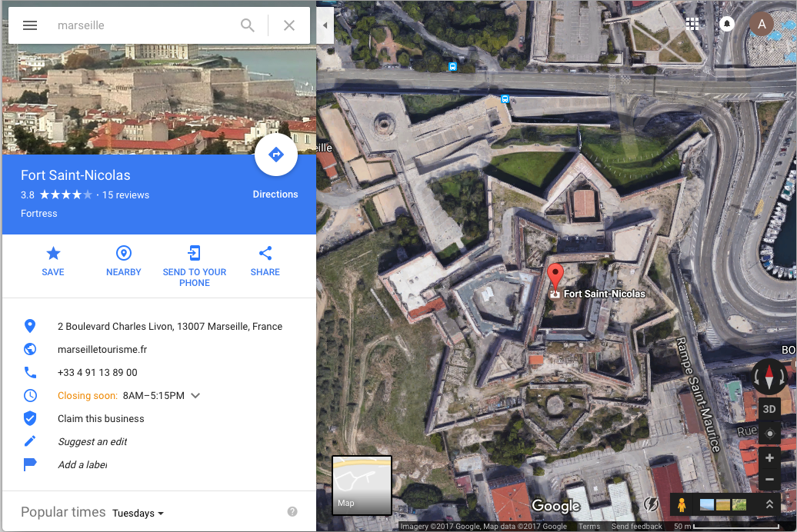Share Fort Saint-Nicolas location
The image size is (797, 532).
coord(265,261)
